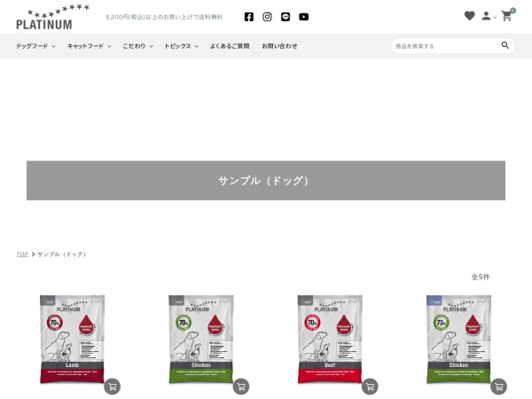Open the Facebook social icon
Image resolution: width=532 pixels, height=399 pixels.
click(248, 17)
